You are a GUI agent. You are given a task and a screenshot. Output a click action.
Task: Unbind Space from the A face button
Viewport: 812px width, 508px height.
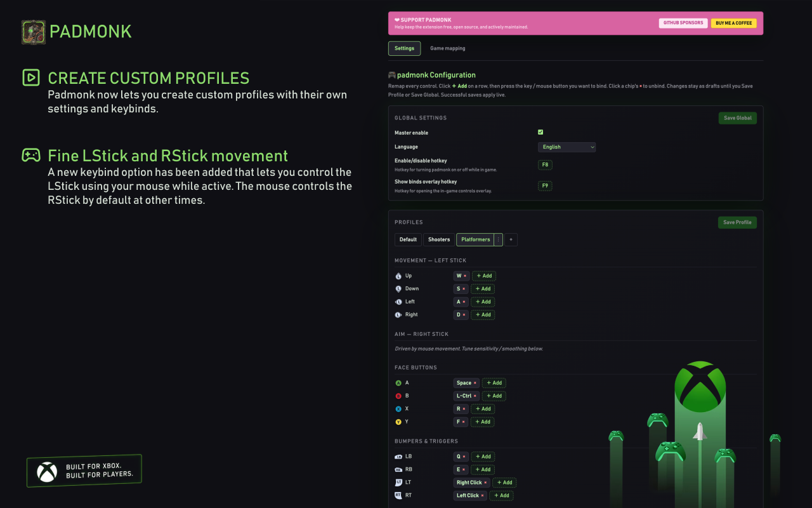(475, 383)
